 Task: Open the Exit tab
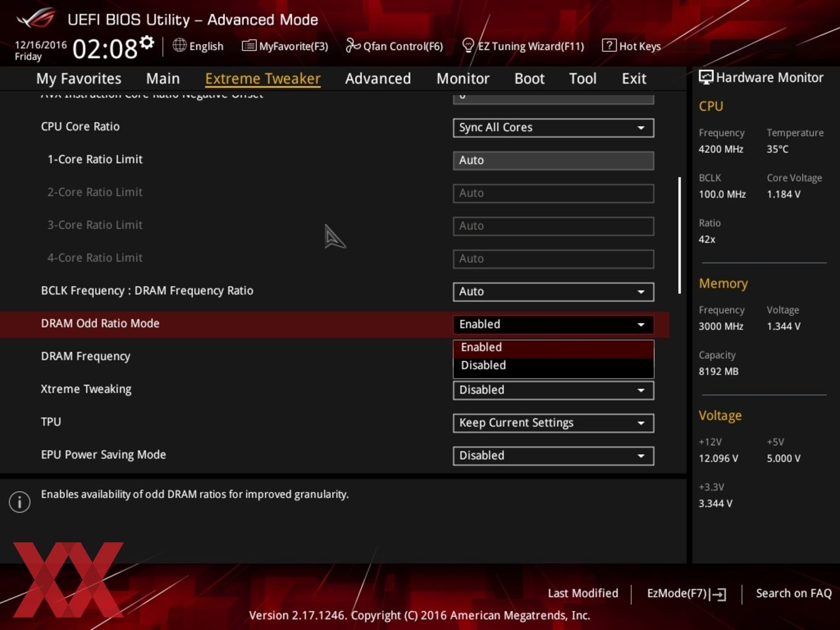pyautogui.click(x=634, y=78)
